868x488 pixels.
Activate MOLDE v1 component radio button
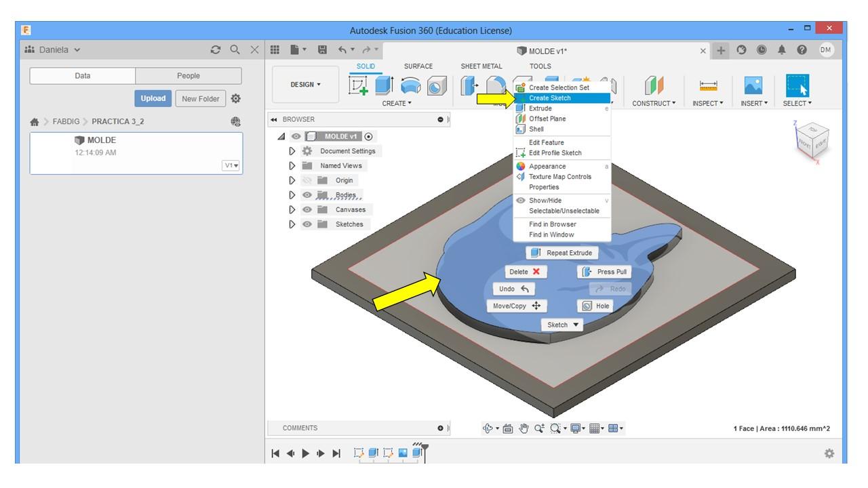368,136
